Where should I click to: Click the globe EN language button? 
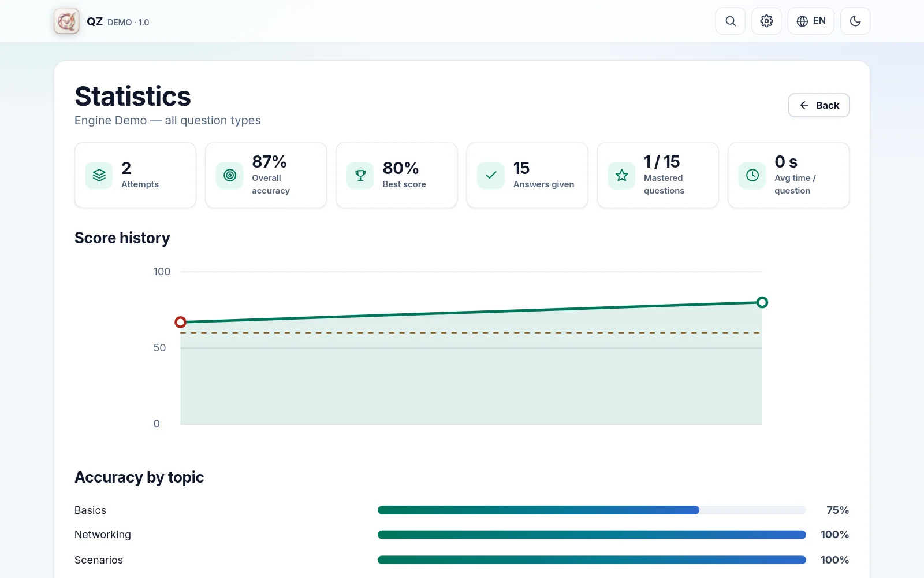811,21
